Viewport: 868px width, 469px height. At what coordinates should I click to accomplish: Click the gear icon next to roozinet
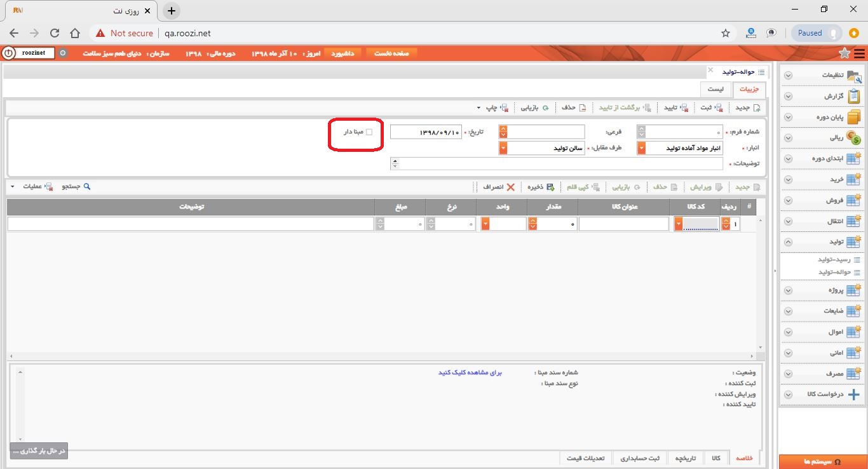click(62, 53)
